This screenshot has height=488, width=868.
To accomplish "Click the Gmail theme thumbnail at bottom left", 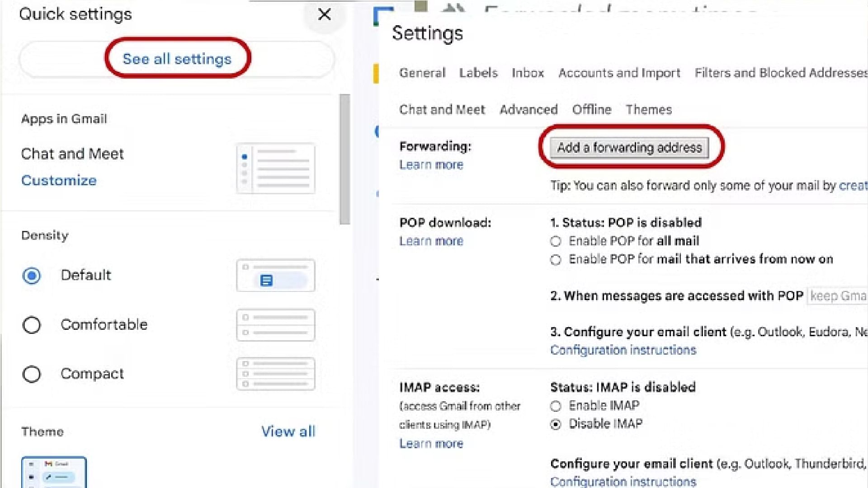I will point(54,472).
